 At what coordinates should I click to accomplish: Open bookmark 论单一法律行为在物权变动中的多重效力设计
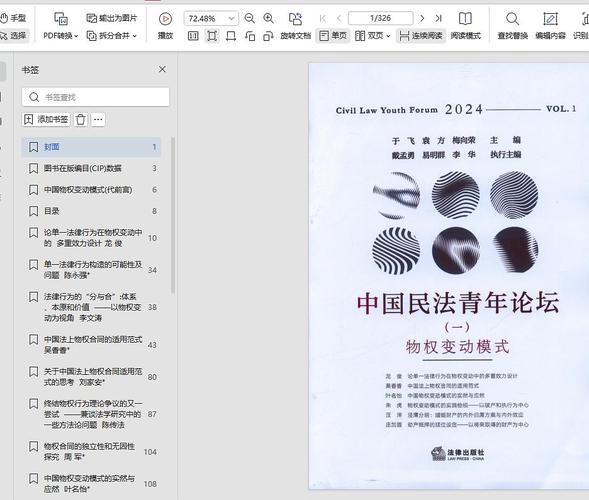91,238
